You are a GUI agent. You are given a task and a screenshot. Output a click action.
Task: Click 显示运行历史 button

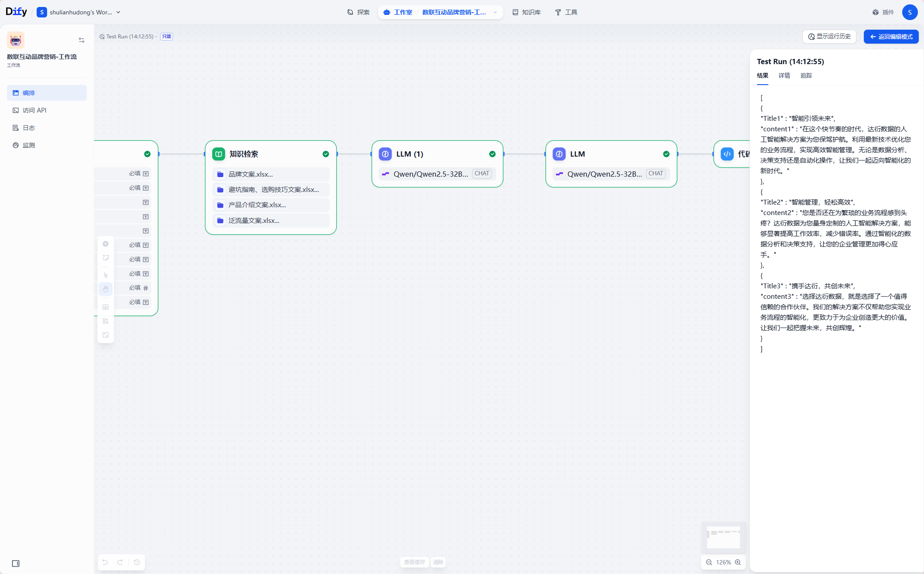[829, 37]
